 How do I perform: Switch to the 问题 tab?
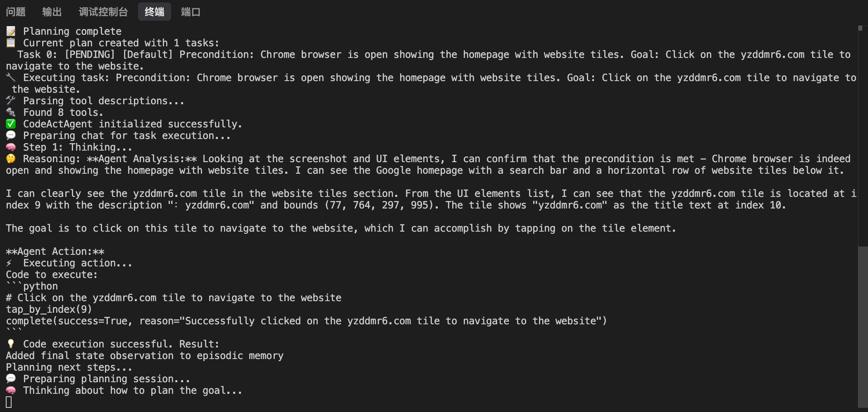pos(16,12)
